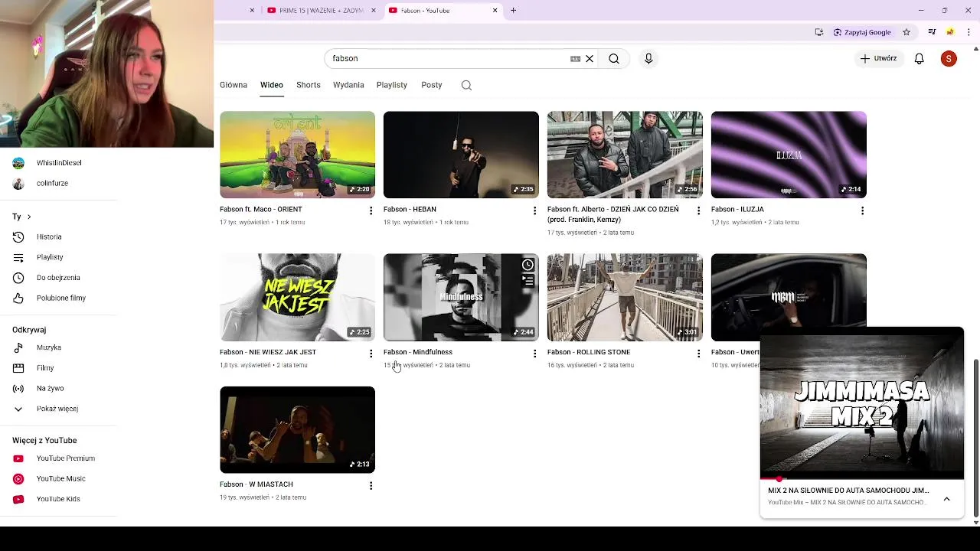Click the channel search magnifier icon

[466, 85]
